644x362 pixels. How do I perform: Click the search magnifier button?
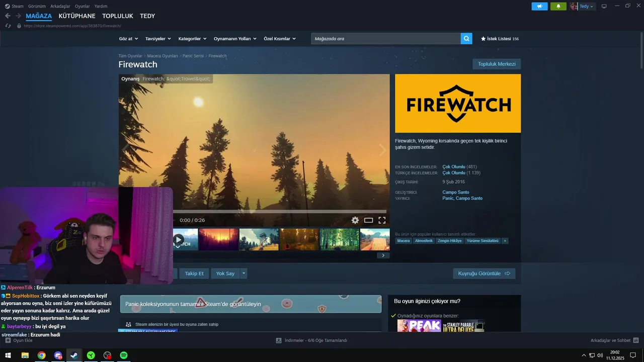[x=466, y=38]
